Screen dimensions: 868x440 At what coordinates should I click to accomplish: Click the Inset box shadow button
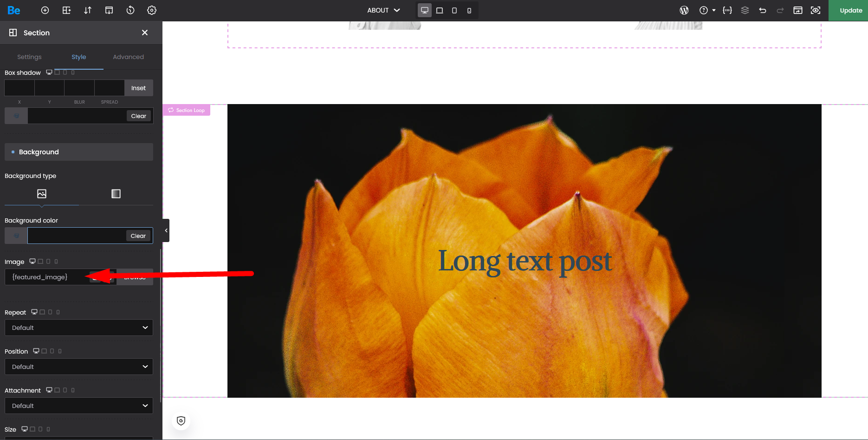(x=138, y=88)
